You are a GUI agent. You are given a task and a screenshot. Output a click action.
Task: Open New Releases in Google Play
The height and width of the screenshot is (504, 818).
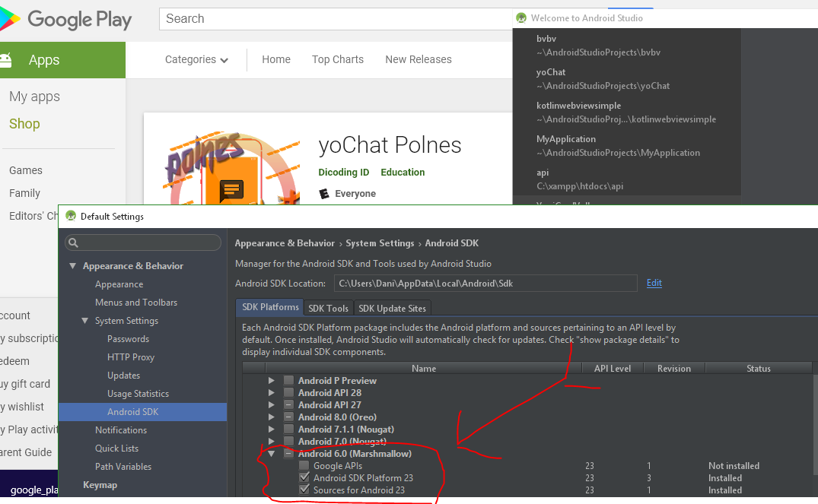[x=419, y=59]
